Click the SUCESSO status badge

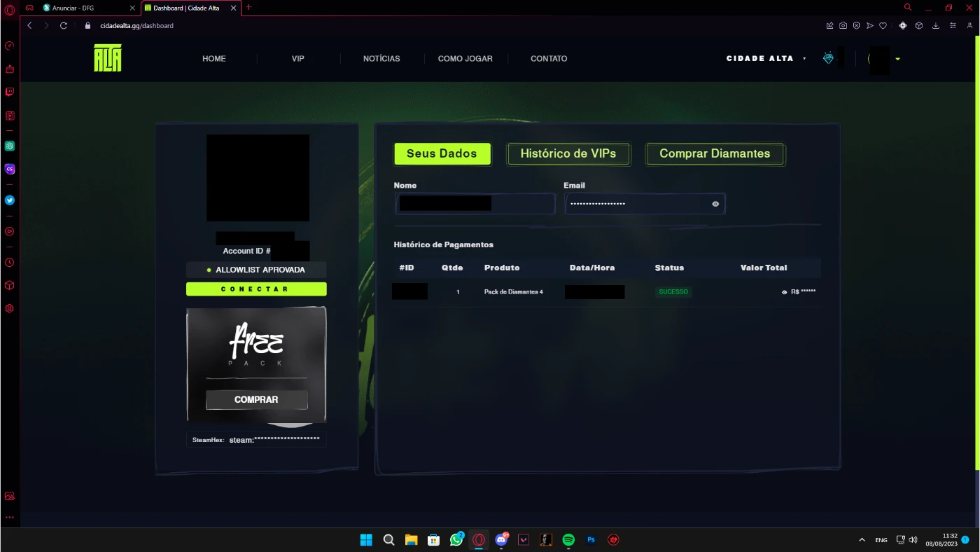(673, 292)
